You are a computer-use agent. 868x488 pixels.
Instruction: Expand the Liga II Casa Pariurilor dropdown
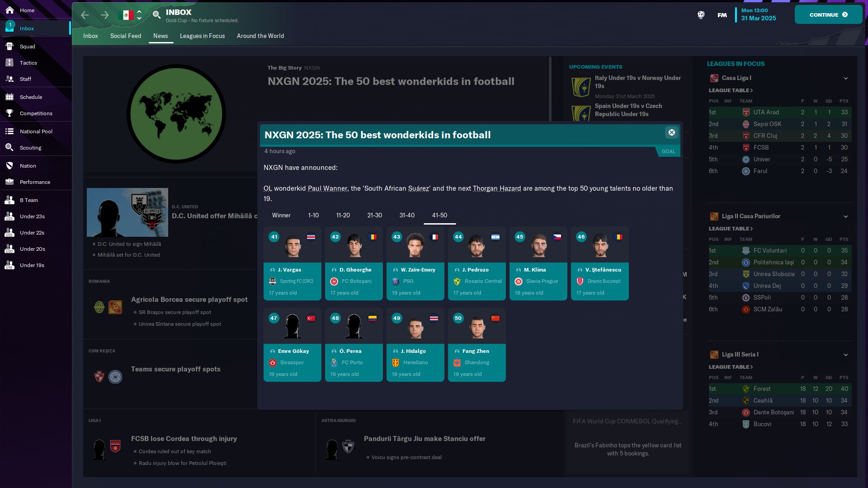[845, 216]
